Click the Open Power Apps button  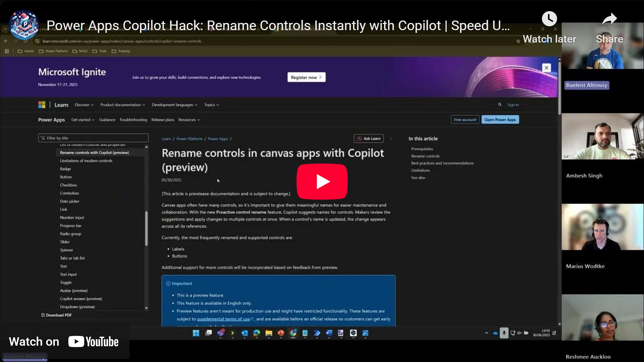(500, 120)
